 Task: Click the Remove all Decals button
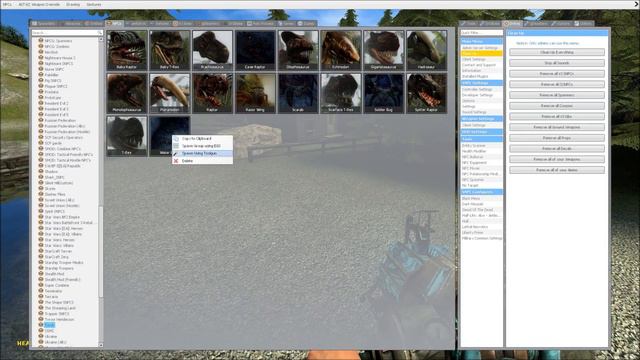click(x=557, y=149)
